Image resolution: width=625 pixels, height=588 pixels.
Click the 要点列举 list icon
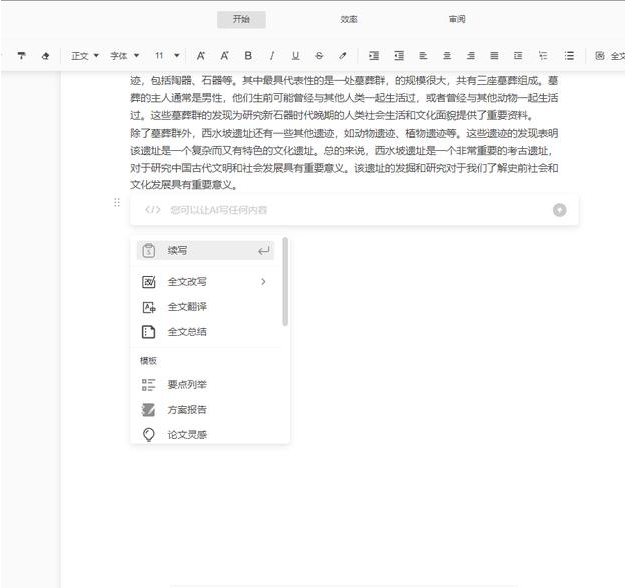point(149,385)
